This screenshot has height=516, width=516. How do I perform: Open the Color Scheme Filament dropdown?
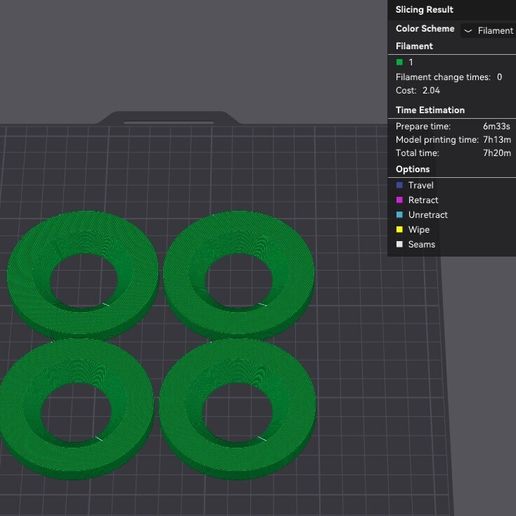(489, 31)
